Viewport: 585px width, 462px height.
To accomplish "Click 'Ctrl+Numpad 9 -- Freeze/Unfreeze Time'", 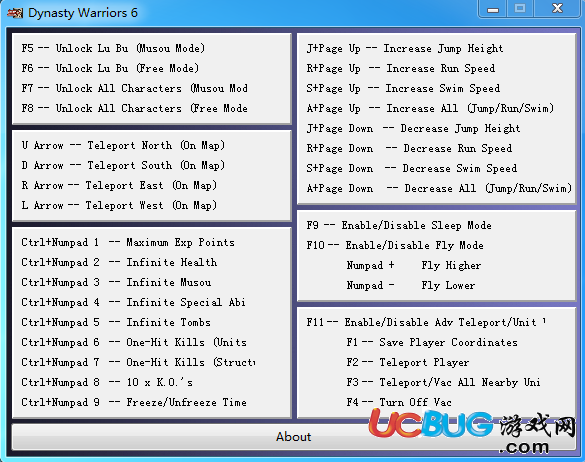I will [134, 403].
